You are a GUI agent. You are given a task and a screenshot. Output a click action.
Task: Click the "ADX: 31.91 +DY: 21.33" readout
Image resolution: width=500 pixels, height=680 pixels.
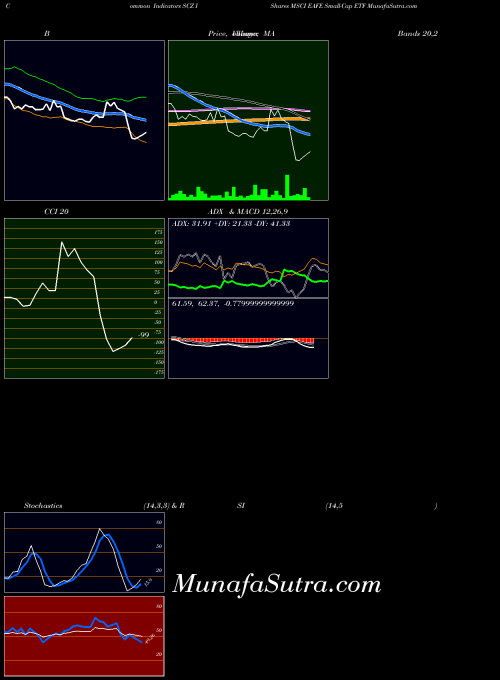tap(212, 224)
